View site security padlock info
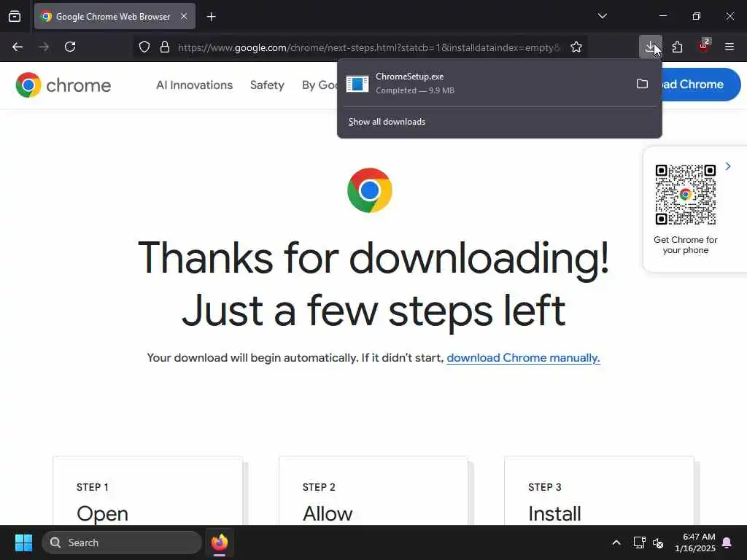Viewport: 747px width, 560px height. point(165,47)
